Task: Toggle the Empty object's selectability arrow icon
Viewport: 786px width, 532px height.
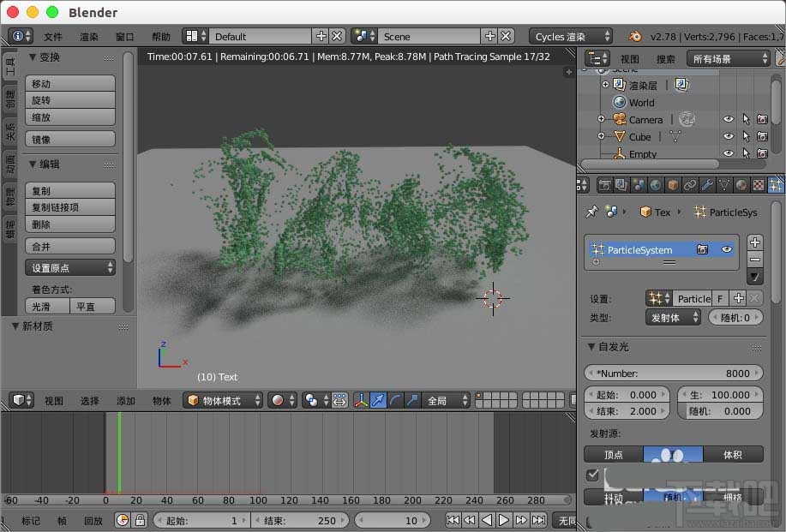Action: pos(747,153)
